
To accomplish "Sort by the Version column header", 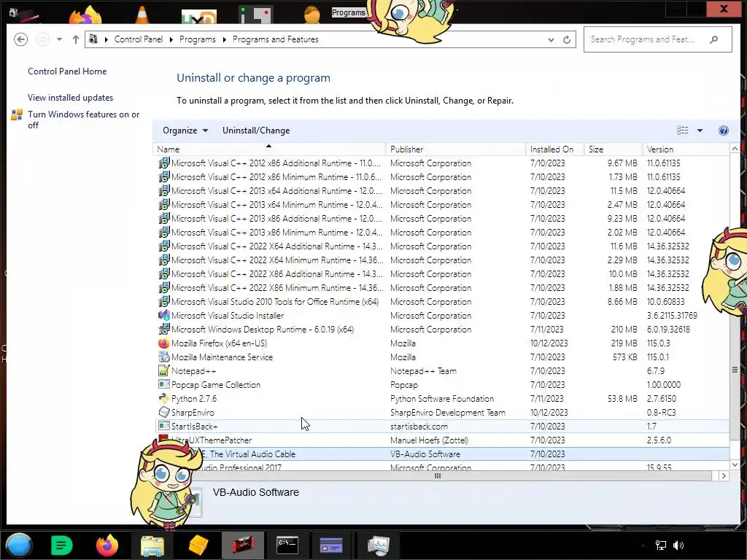I will (x=686, y=149).
